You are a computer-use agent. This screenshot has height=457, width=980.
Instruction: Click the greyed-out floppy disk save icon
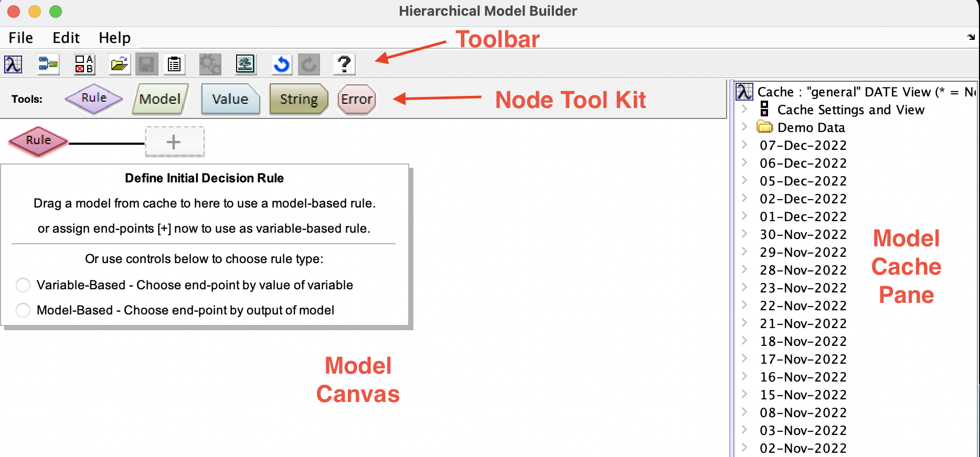(x=147, y=64)
